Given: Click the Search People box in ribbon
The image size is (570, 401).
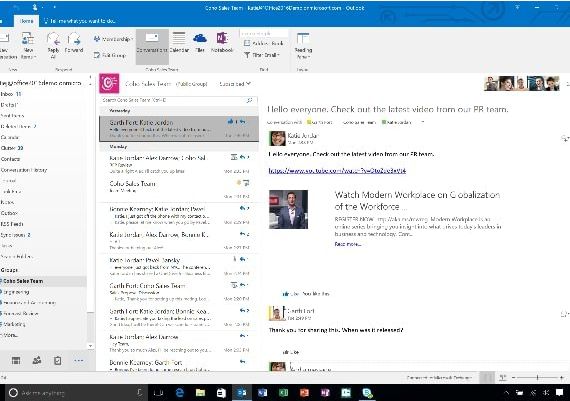Looking at the screenshot, I should click(x=264, y=33).
